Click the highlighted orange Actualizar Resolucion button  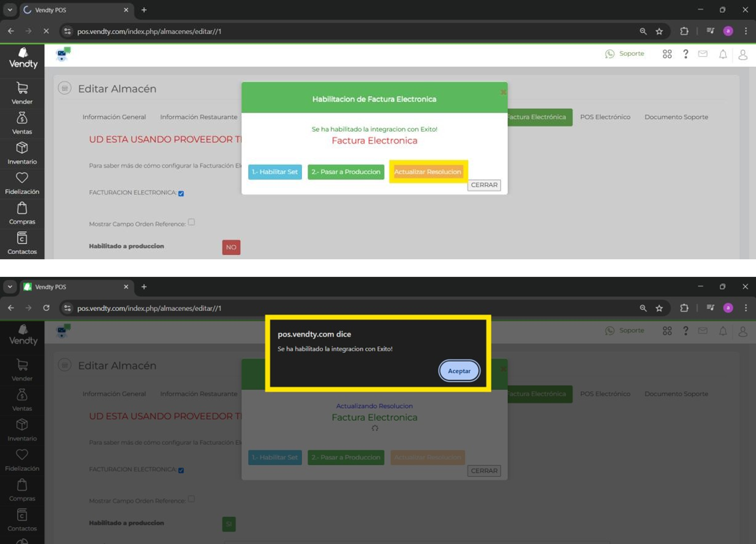pos(427,172)
